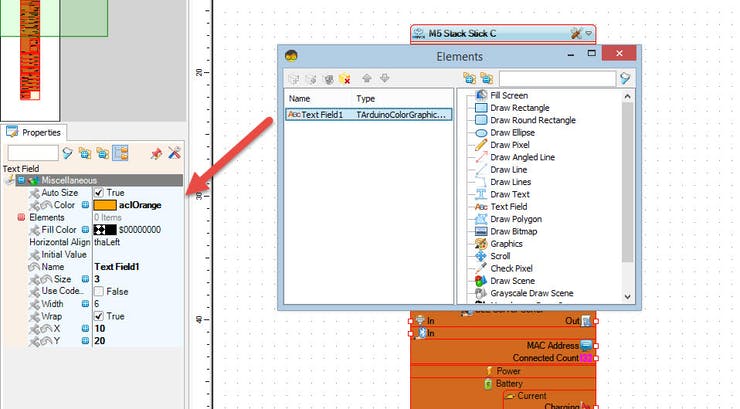Click the Elements dialog search field
Viewport: 740px width, 409px height.
(x=557, y=78)
